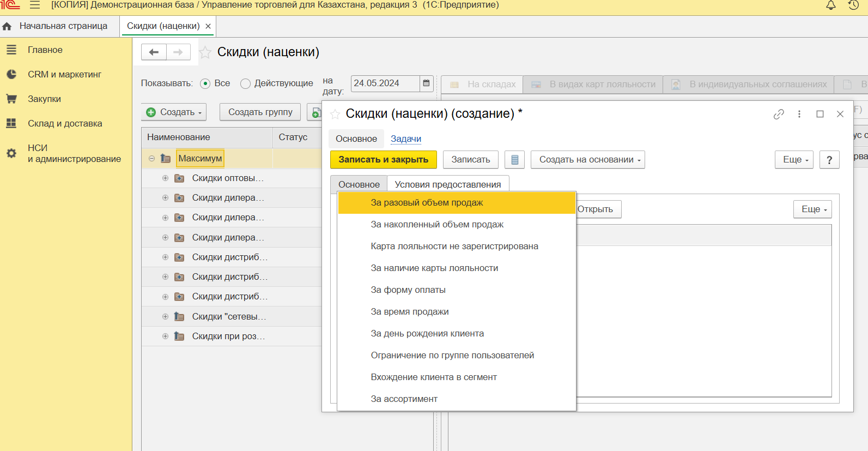Expand the 'Скидки "сетевы…' group

(165, 316)
